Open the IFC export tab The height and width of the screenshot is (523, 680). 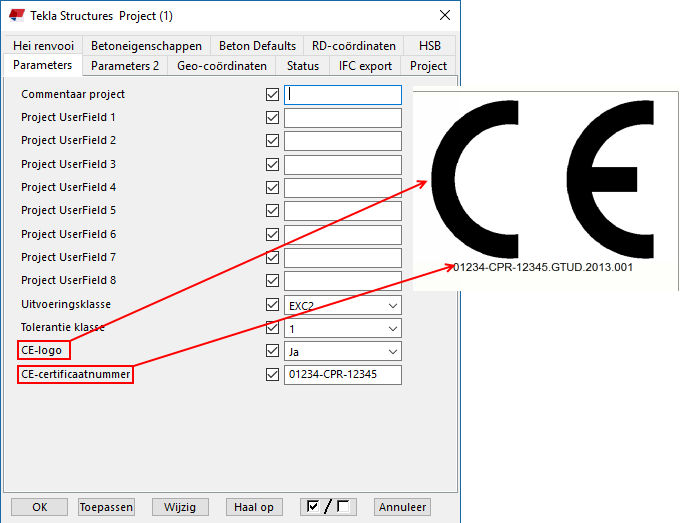pyautogui.click(x=365, y=66)
